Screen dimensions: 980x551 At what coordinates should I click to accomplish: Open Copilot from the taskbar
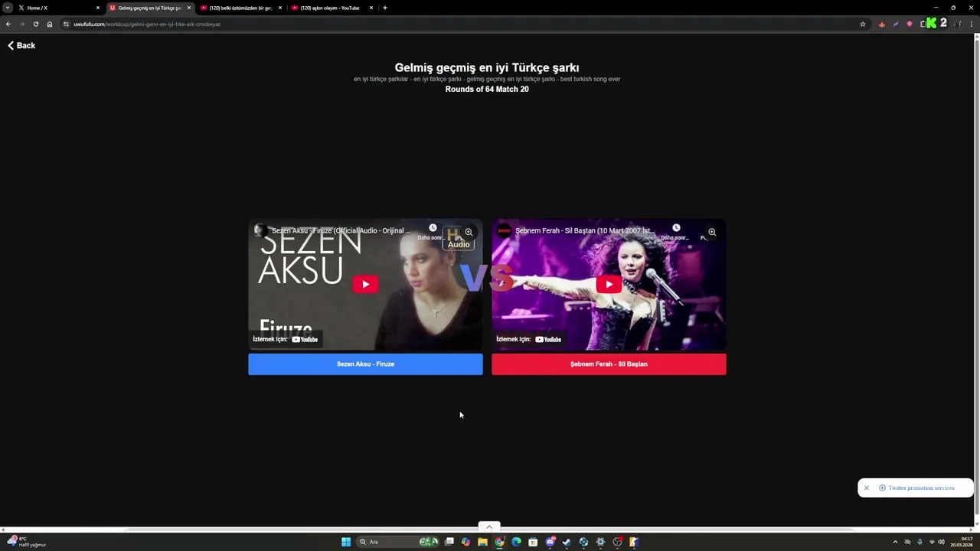pyautogui.click(x=465, y=542)
